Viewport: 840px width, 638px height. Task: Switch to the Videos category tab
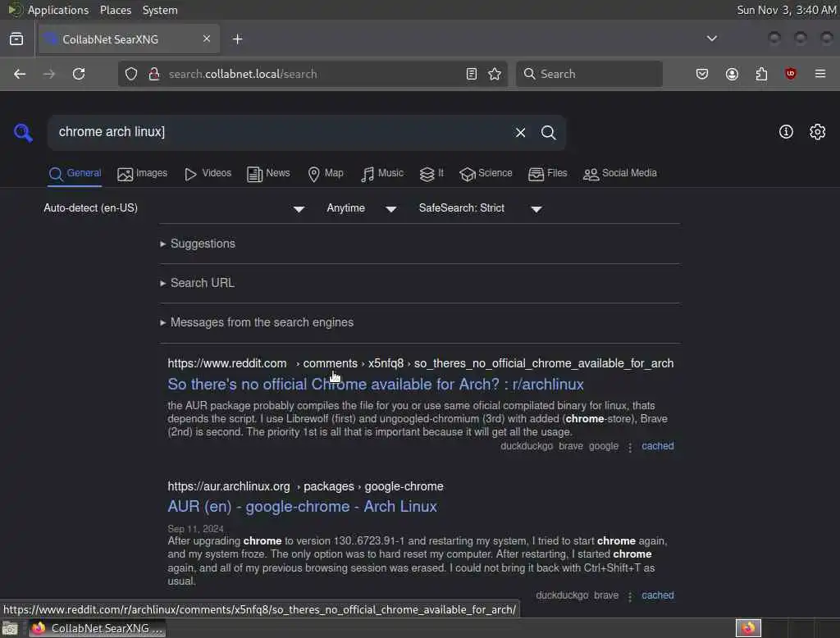tap(208, 174)
